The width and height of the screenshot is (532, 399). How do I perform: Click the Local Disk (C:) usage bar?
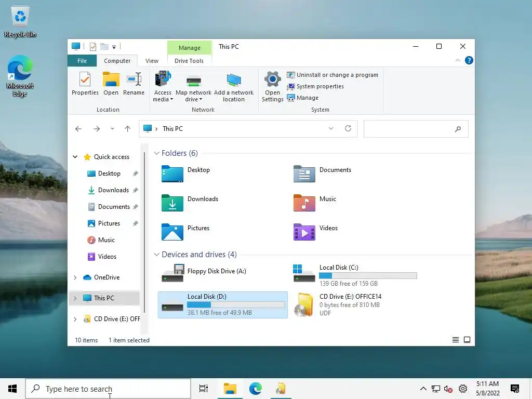tap(368, 276)
